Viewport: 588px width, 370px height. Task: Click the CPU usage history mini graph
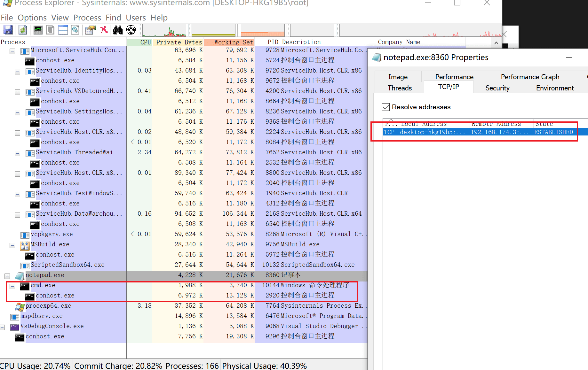point(164,30)
